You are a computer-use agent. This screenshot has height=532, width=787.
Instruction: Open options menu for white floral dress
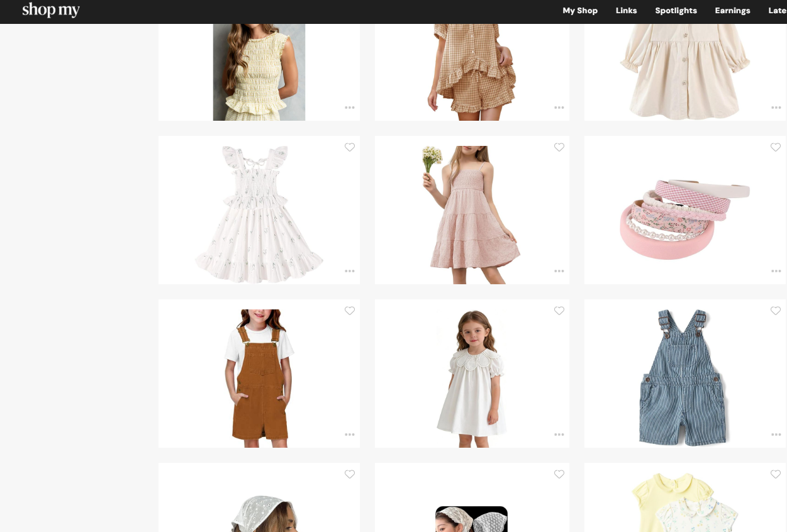coord(350,271)
